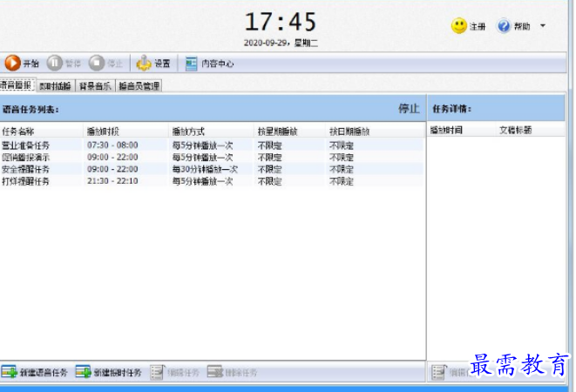Viewport: 576px width, 392px height.
Task: Switch to the 背景音乐 tab
Action: tap(95, 85)
